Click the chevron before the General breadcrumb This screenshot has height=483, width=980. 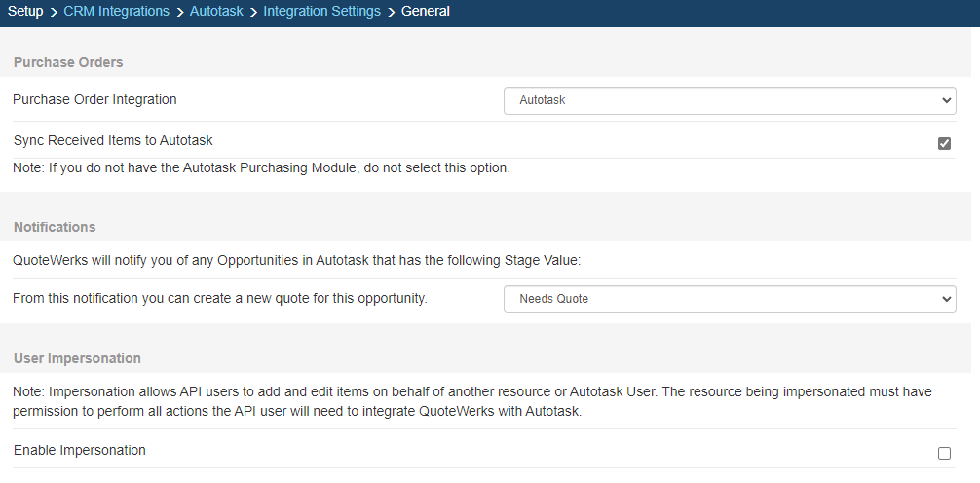(391, 12)
